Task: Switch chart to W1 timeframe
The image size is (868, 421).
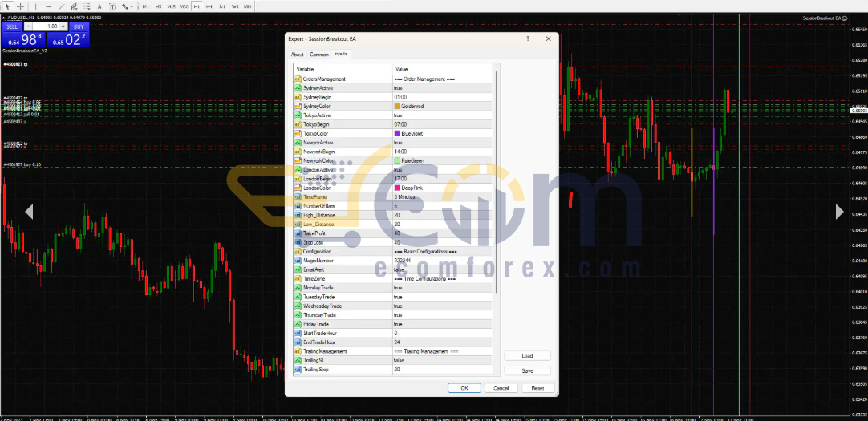Action: point(235,6)
